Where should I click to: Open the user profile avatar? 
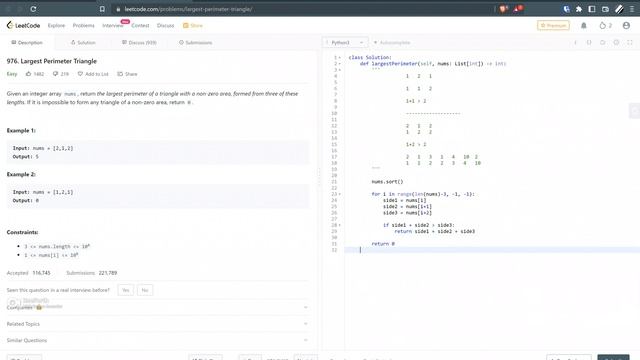click(x=626, y=25)
